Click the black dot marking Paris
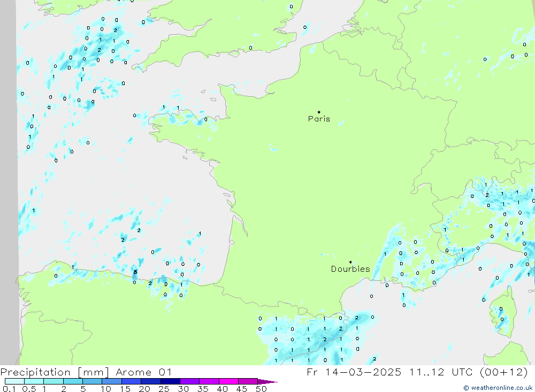The width and height of the screenshot is (535, 392). [319, 112]
